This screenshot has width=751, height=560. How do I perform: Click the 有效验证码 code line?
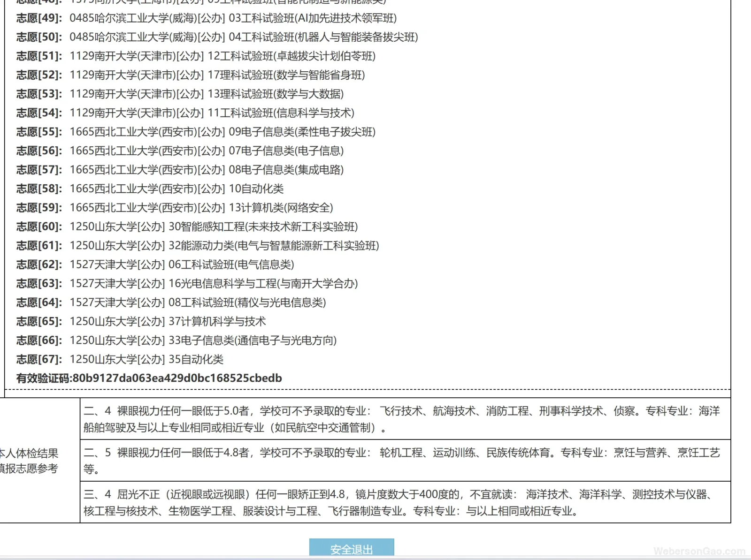(149, 378)
